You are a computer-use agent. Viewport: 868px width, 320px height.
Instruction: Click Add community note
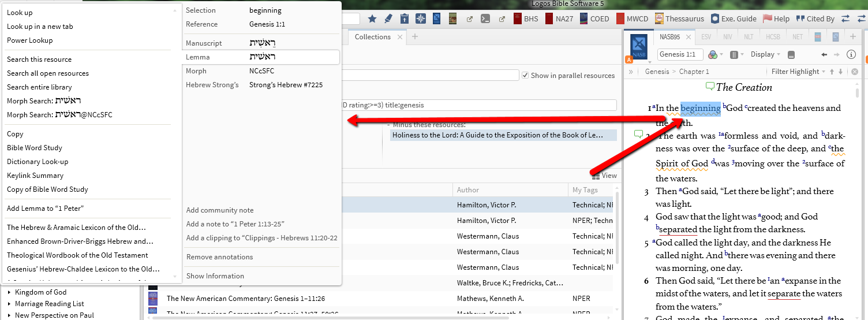(219, 210)
